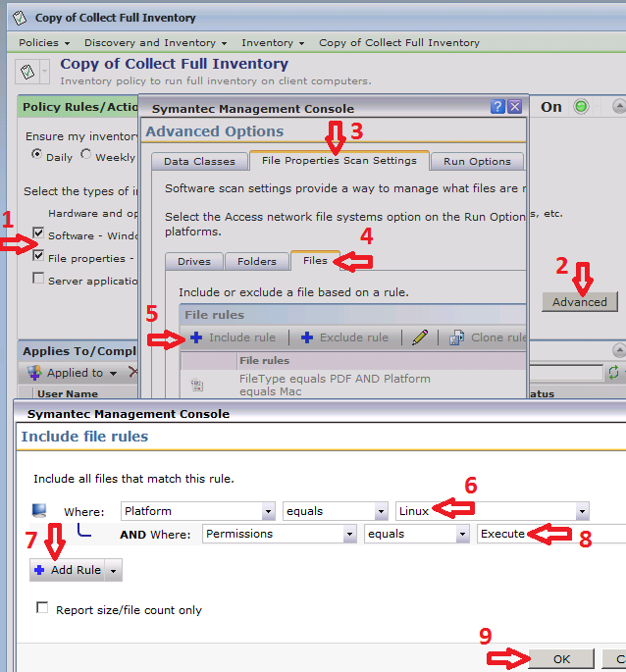
Task: Open the Add Rule dropdown arrow
Action: pyautogui.click(x=113, y=570)
